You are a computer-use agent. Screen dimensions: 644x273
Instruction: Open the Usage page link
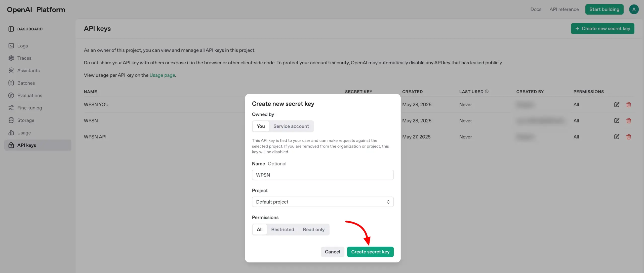[162, 75]
